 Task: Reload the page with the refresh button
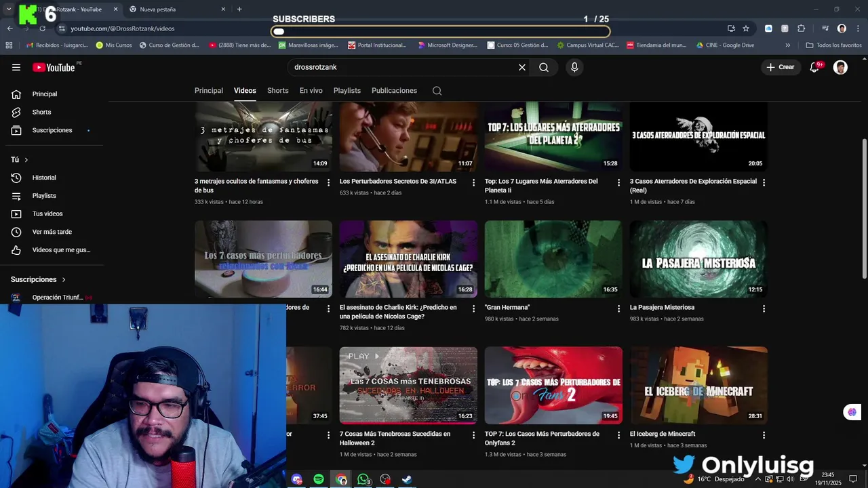pyautogui.click(x=42, y=28)
